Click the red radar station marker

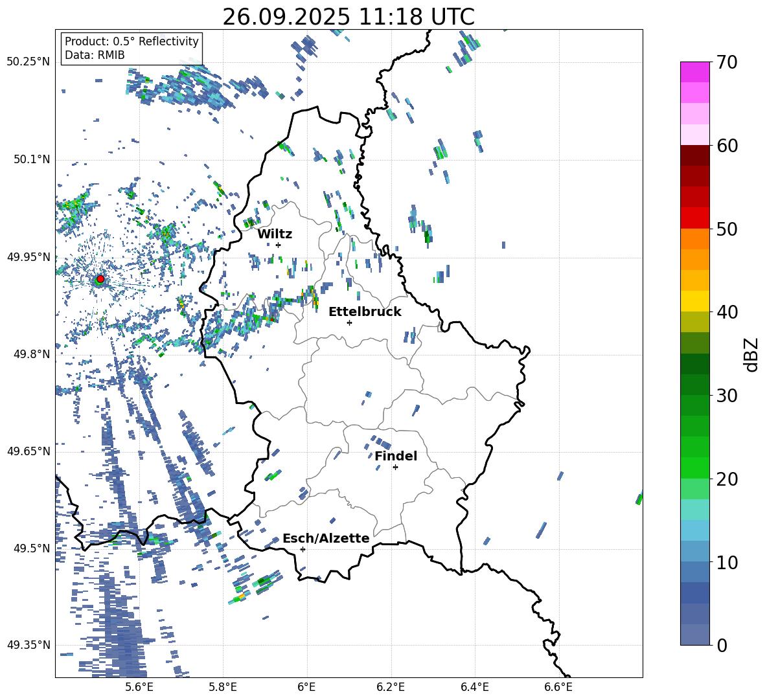[x=100, y=279]
